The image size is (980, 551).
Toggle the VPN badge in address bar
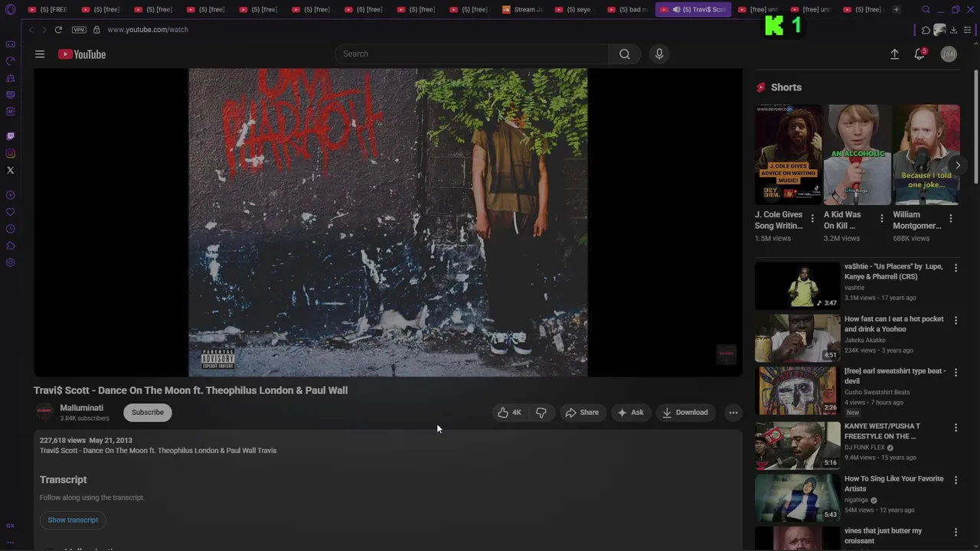(79, 30)
